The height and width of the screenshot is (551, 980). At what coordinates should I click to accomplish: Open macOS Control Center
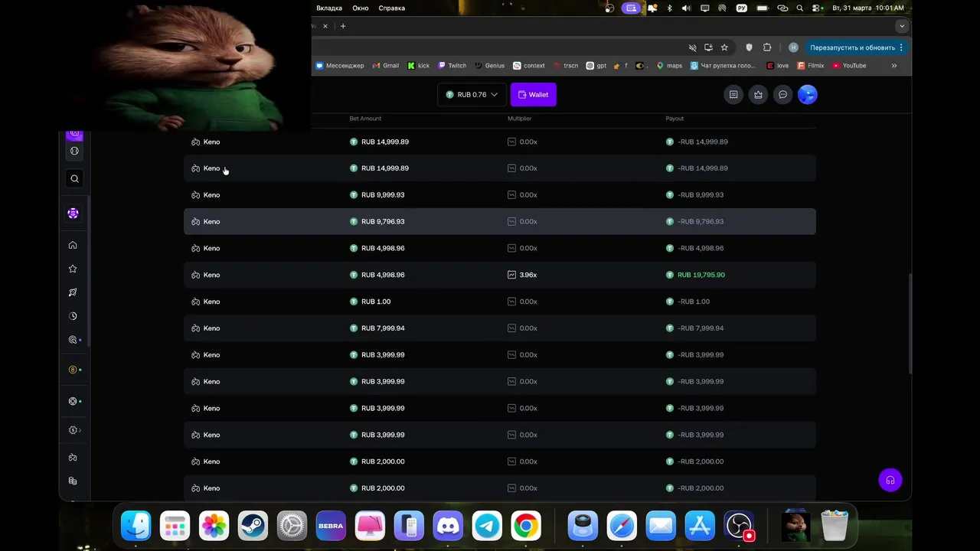[817, 8]
